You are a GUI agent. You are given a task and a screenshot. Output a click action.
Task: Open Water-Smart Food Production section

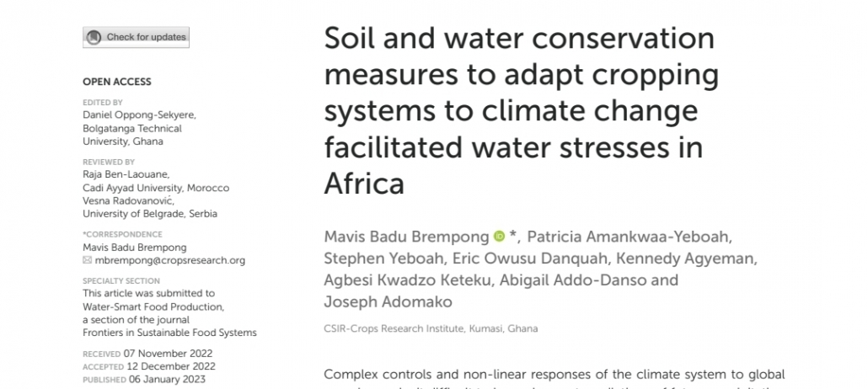point(153,306)
